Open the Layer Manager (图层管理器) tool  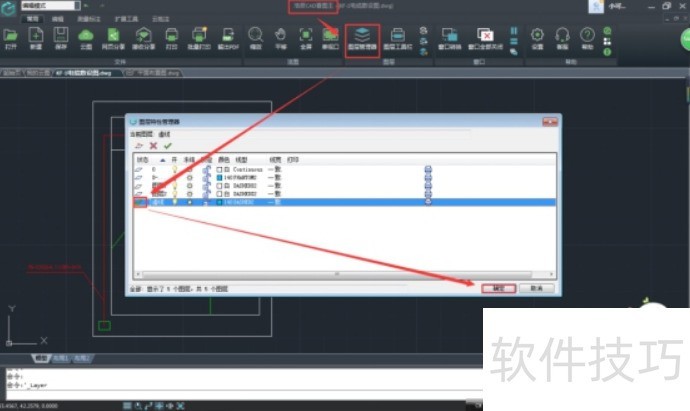pos(361,38)
